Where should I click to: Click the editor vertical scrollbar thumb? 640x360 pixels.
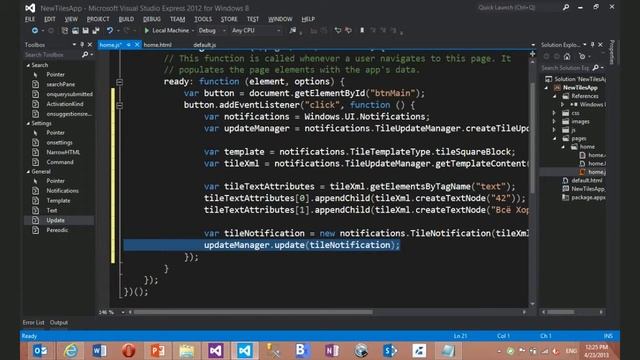coord(532,137)
